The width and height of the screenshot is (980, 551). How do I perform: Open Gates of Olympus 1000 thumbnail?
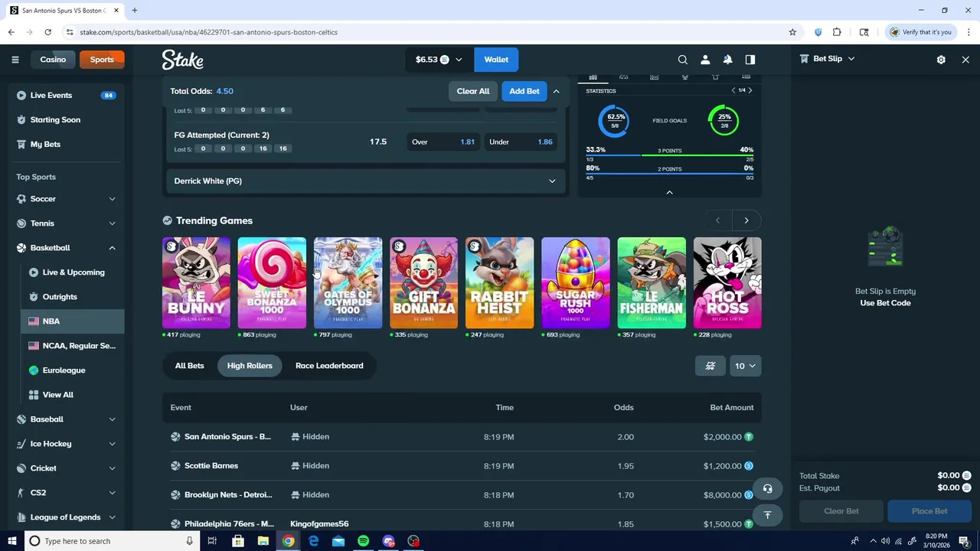click(348, 282)
